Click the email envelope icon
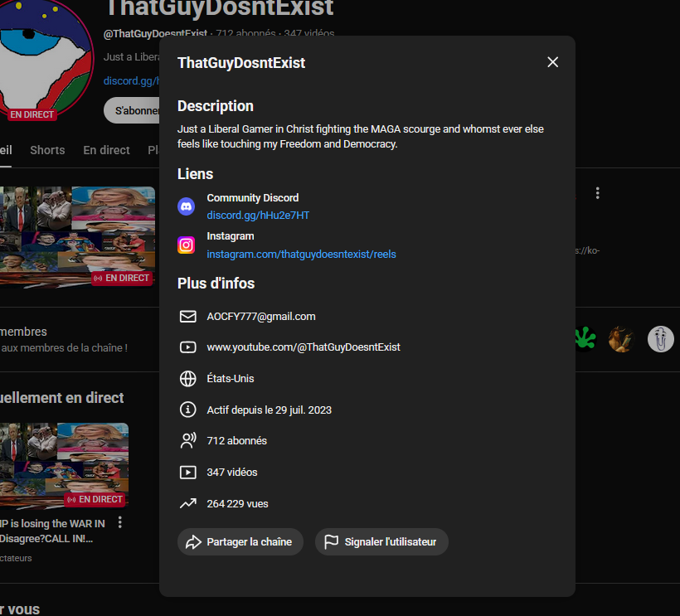The width and height of the screenshot is (680, 616). coord(187,317)
